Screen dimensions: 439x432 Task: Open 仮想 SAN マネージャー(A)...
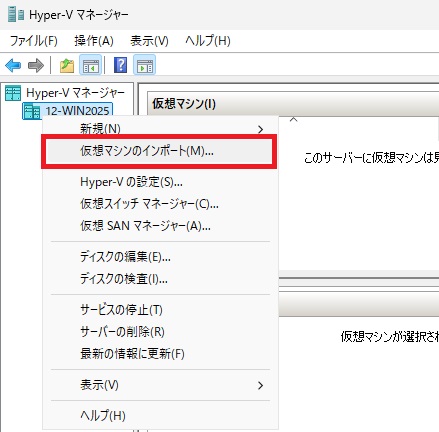coord(160,226)
